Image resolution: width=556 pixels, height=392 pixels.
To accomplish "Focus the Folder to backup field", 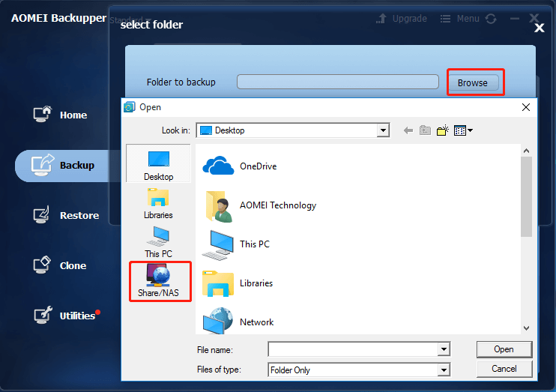I will click(x=337, y=82).
